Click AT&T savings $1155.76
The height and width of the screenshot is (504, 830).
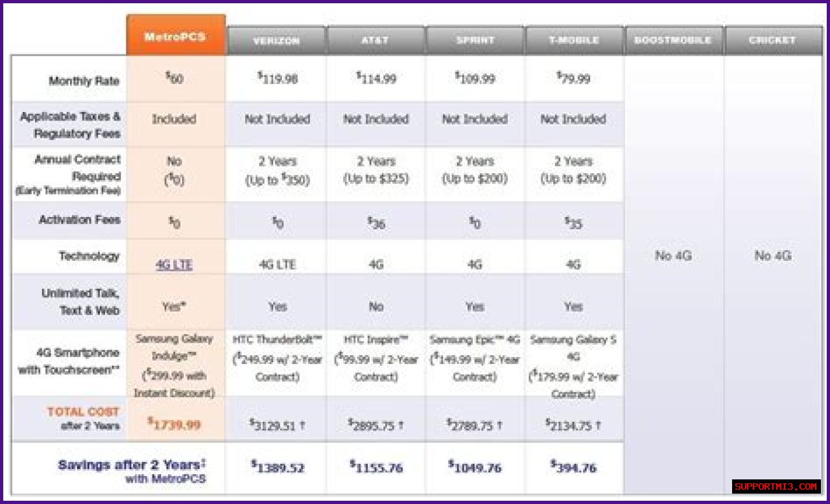pyautogui.click(x=376, y=466)
